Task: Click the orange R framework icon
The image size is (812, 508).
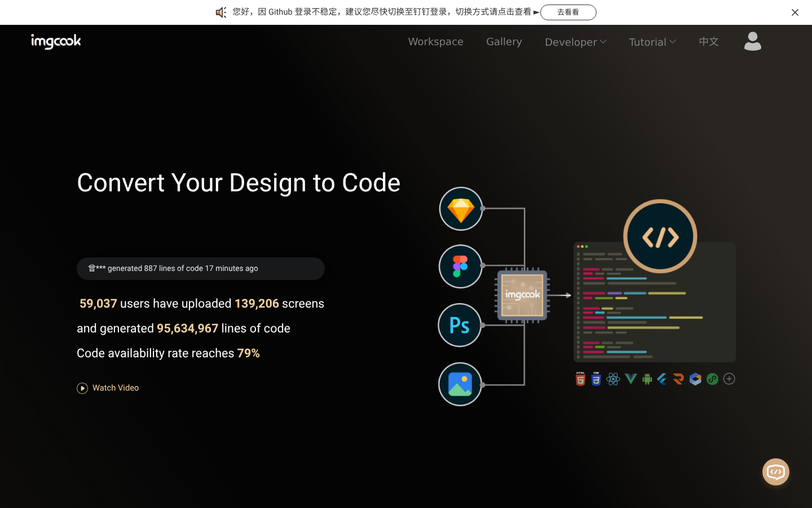Action: coord(678,379)
